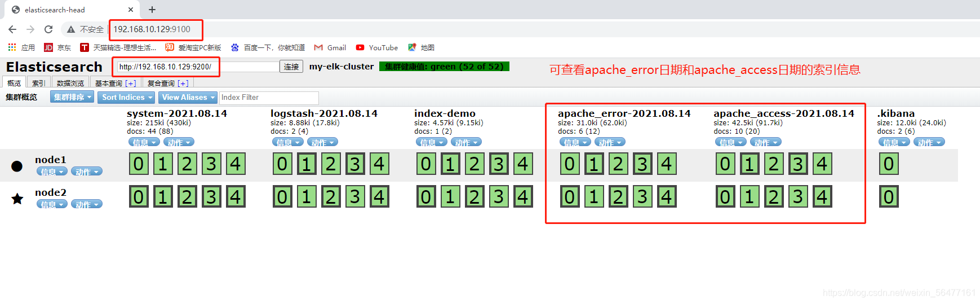Click shard 3 of apache_access-2021.08.14 on node2

pyautogui.click(x=798, y=196)
